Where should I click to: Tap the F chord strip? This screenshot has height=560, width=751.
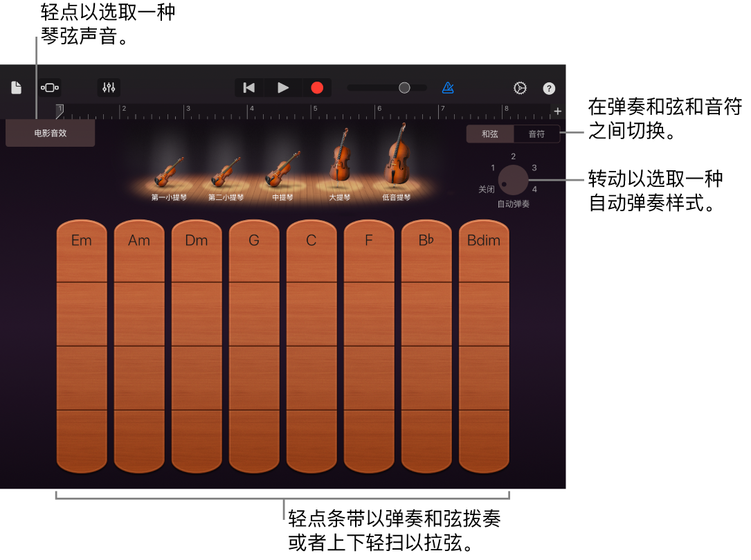[370, 346]
